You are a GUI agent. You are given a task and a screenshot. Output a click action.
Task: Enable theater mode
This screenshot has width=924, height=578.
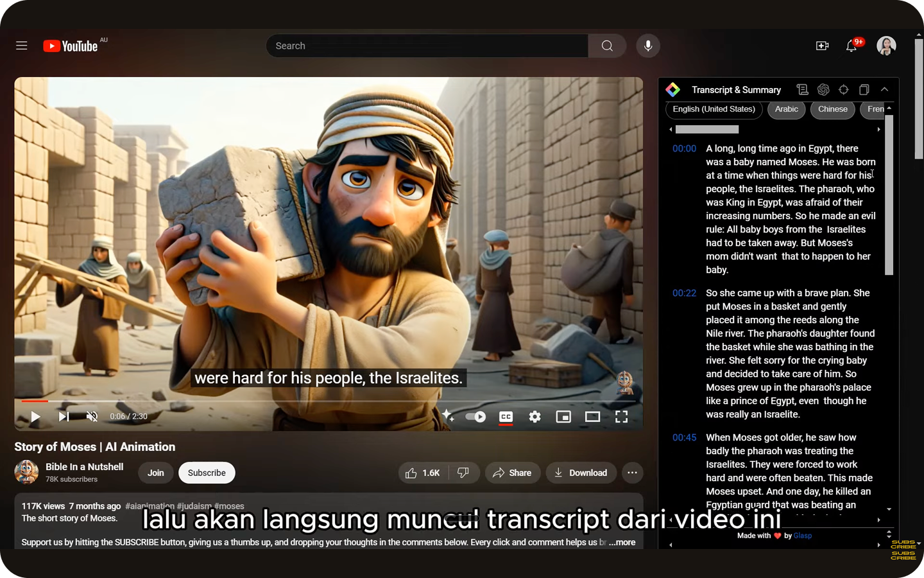tap(592, 417)
